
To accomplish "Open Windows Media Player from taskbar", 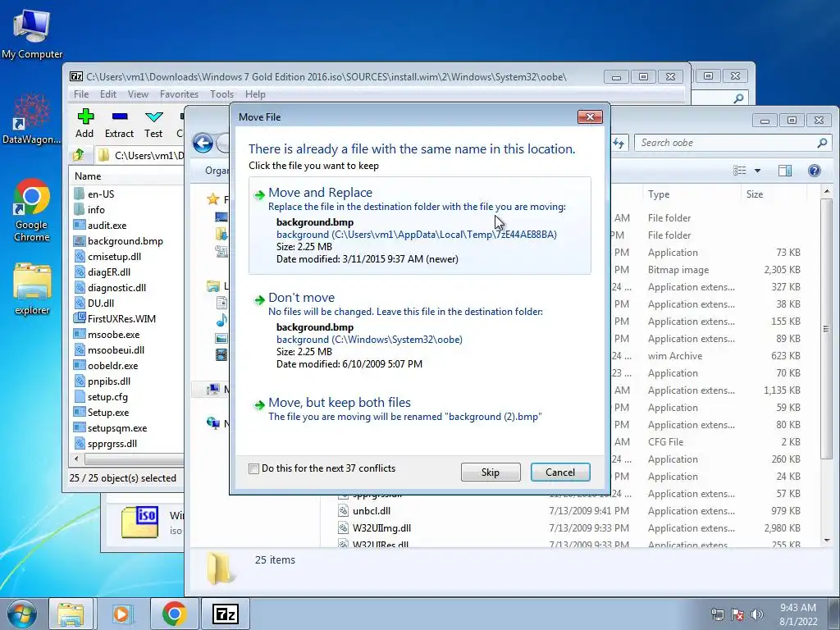I will pyautogui.click(x=121, y=614).
